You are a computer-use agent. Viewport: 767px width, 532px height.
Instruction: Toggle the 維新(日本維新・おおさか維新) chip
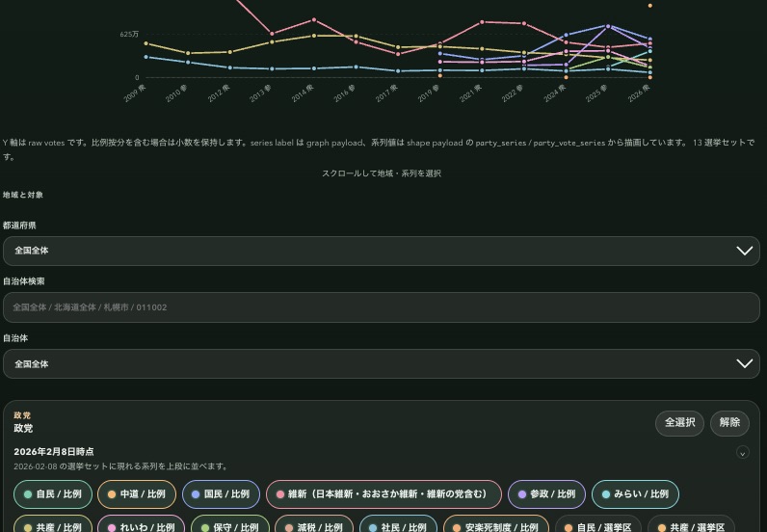coord(384,494)
